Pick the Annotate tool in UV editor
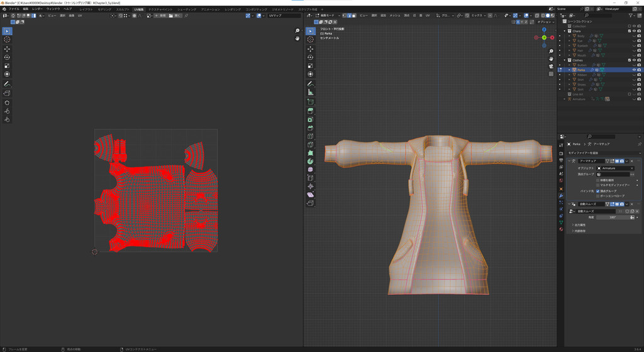The image size is (644, 352). (x=7, y=84)
